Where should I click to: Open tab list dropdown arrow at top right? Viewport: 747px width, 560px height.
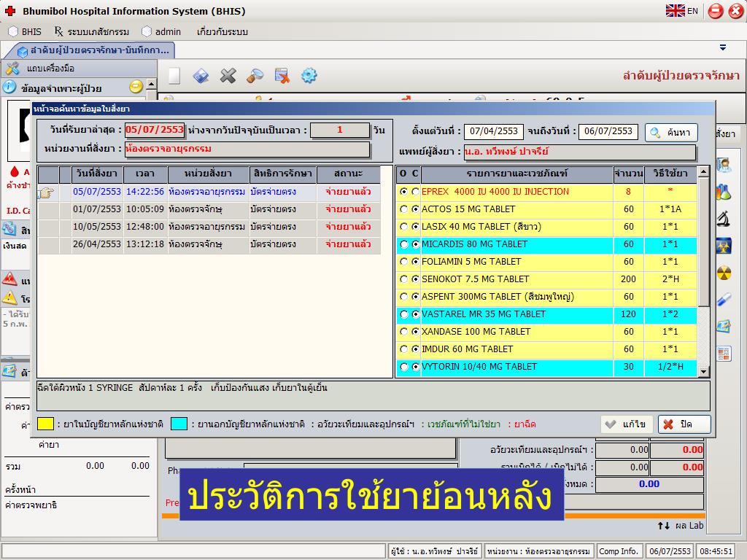pyautogui.click(x=723, y=47)
